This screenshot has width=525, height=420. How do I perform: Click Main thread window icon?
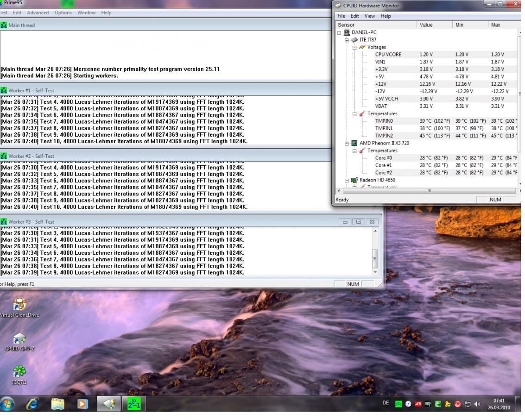tap(3, 25)
